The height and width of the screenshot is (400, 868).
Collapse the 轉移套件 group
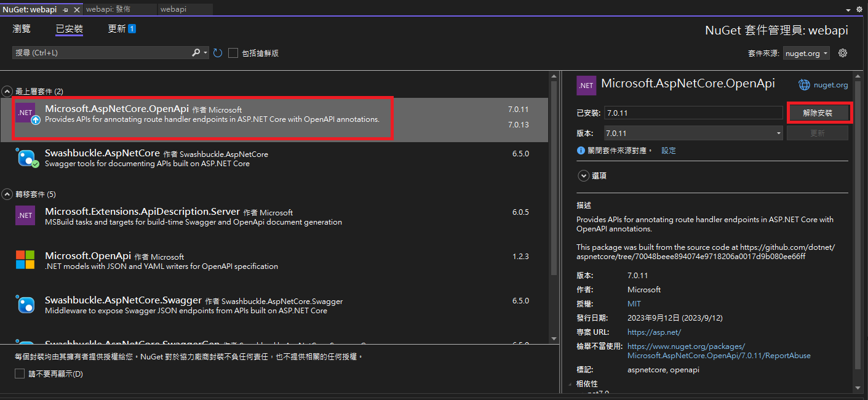[x=7, y=194]
